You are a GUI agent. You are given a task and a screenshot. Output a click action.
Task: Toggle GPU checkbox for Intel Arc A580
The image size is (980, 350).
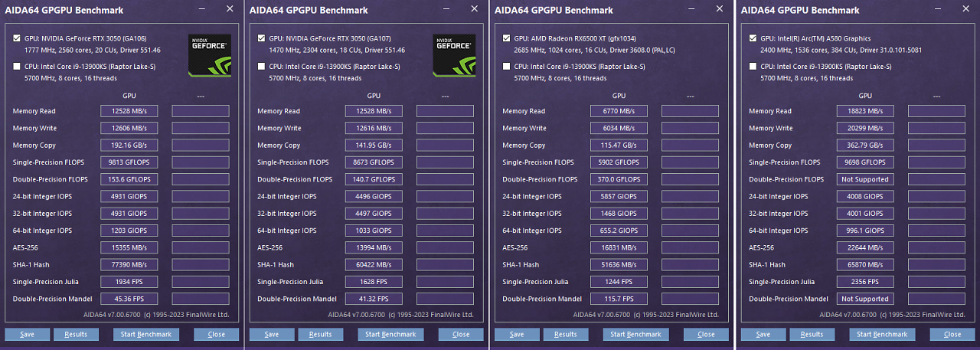pyautogui.click(x=753, y=38)
